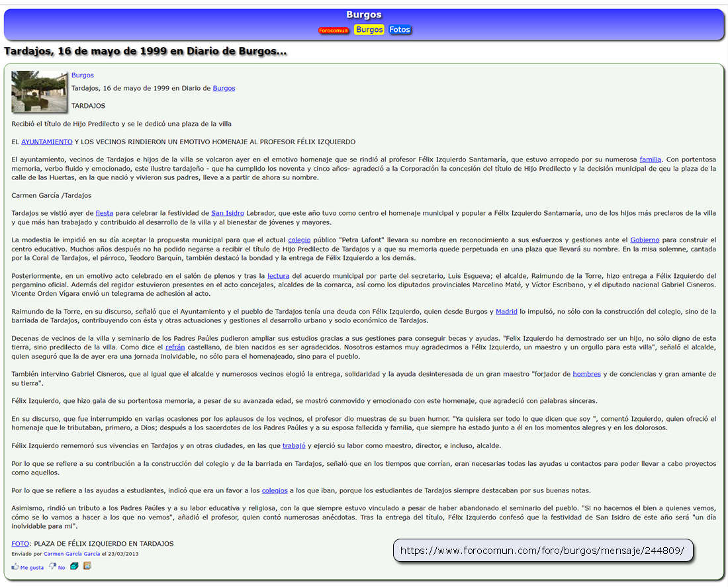Open the colegios link

click(275, 490)
